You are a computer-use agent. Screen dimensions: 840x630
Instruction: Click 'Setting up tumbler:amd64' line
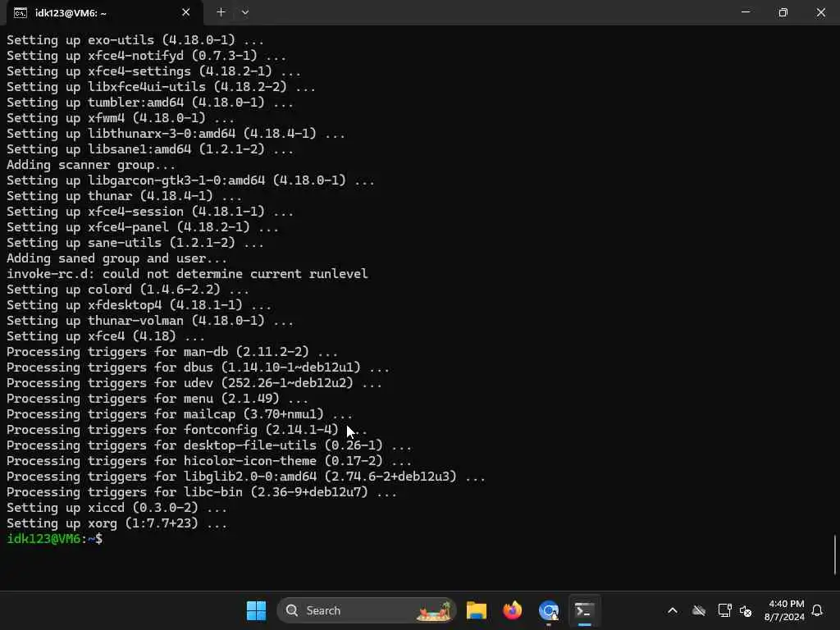coord(150,103)
